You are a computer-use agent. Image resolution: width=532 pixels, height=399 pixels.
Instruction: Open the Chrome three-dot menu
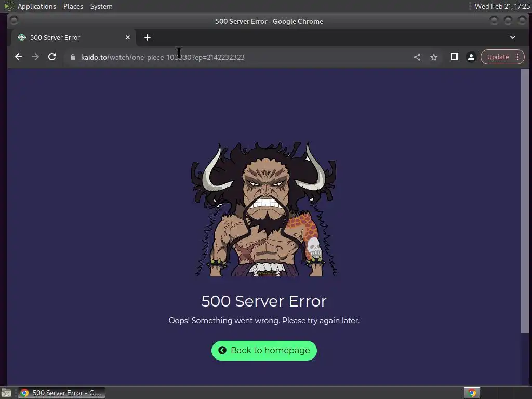pos(518,57)
